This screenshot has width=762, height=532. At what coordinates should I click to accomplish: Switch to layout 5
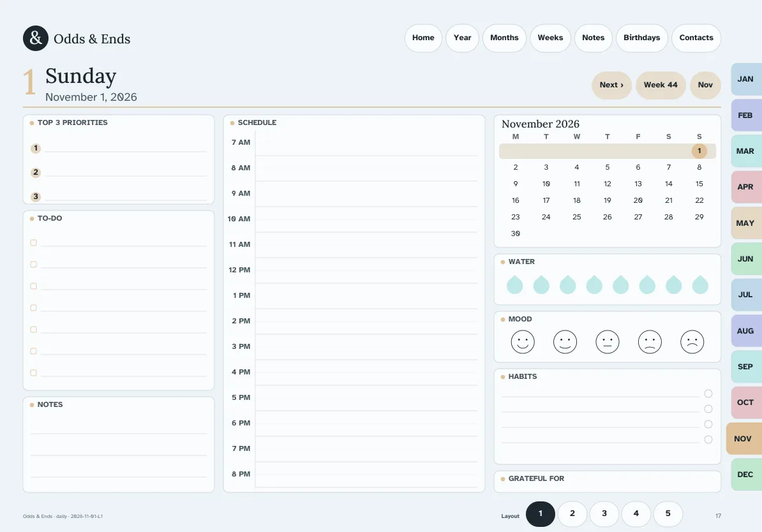[x=668, y=514]
